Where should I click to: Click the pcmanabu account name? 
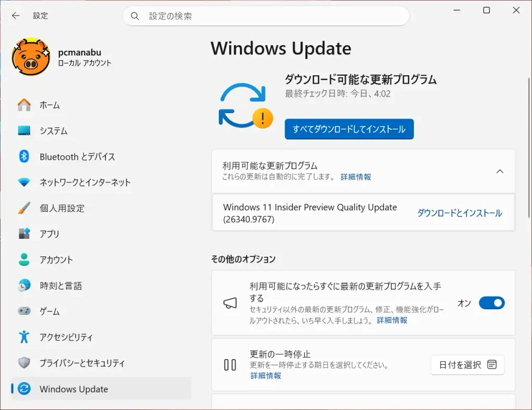click(x=79, y=52)
